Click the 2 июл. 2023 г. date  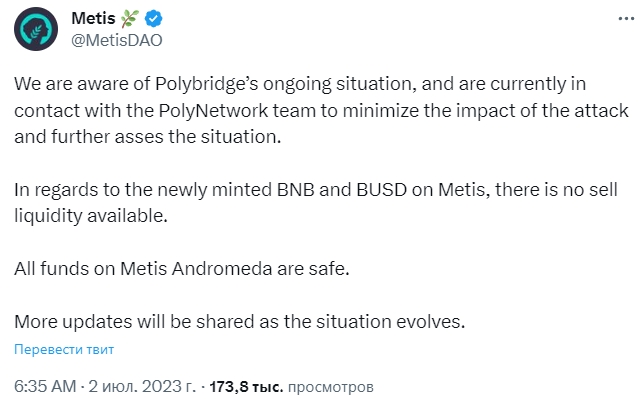pyautogui.click(x=142, y=386)
